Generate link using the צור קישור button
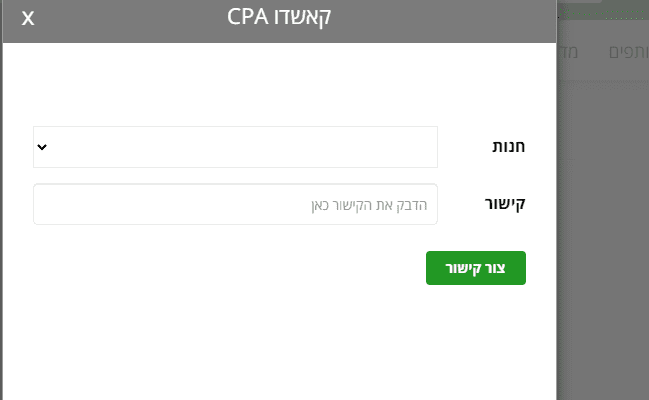The image size is (649, 400). (475, 268)
